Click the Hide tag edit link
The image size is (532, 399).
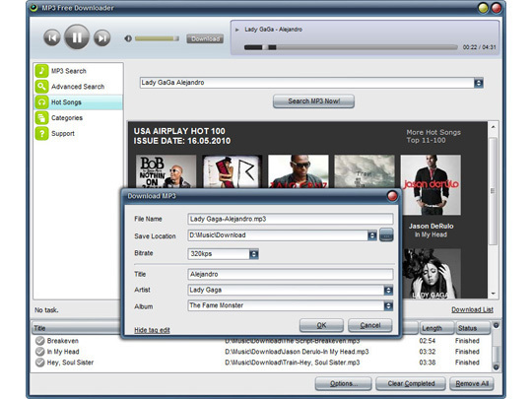coord(152,330)
